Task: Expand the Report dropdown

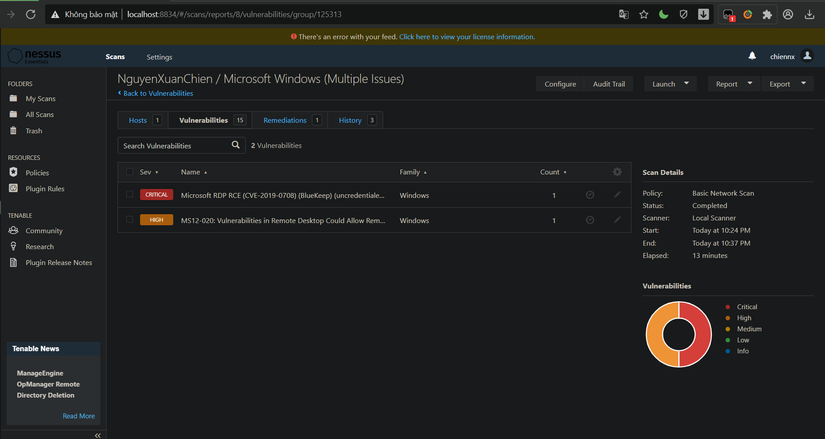Action: click(x=733, y=84)
